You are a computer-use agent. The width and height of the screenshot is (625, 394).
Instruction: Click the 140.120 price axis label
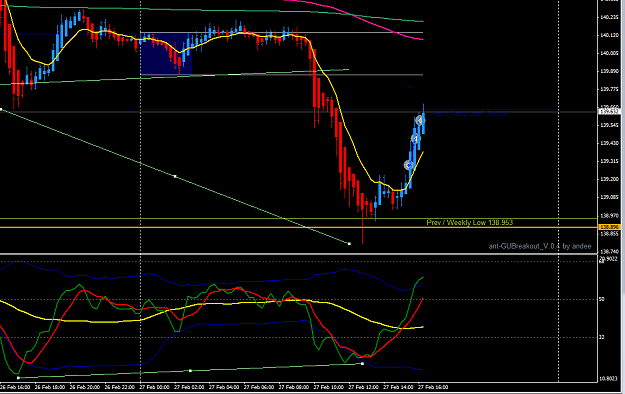coord(609,35)
